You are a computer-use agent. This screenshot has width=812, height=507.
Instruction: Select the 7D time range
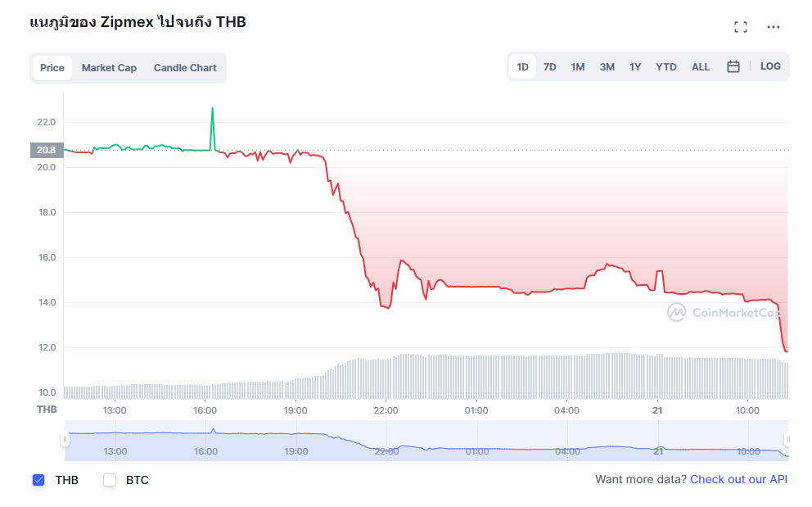point(549,67)
